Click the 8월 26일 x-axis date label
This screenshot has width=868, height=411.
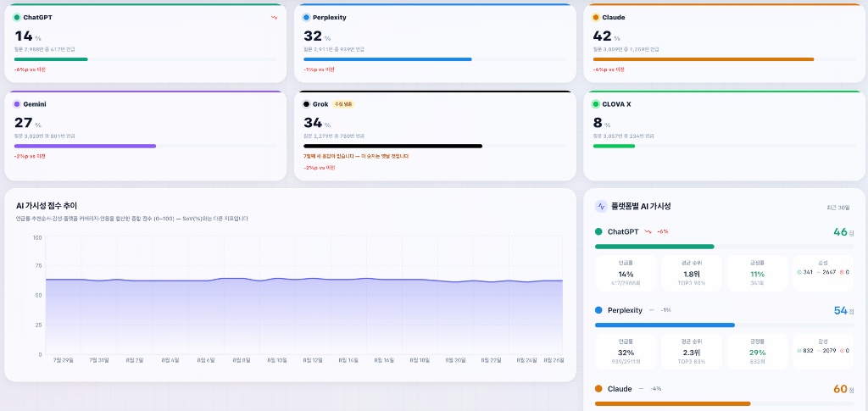pyautogui.click(x=554, y=360)
